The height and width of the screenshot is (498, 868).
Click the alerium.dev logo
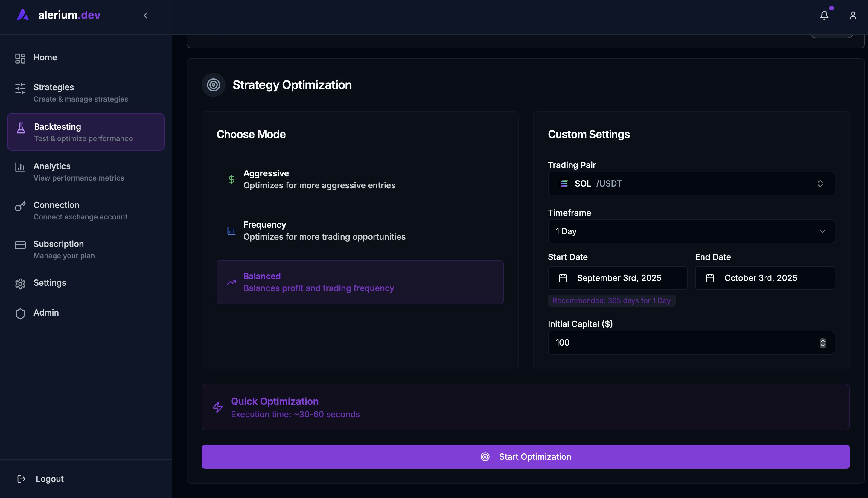59,15
